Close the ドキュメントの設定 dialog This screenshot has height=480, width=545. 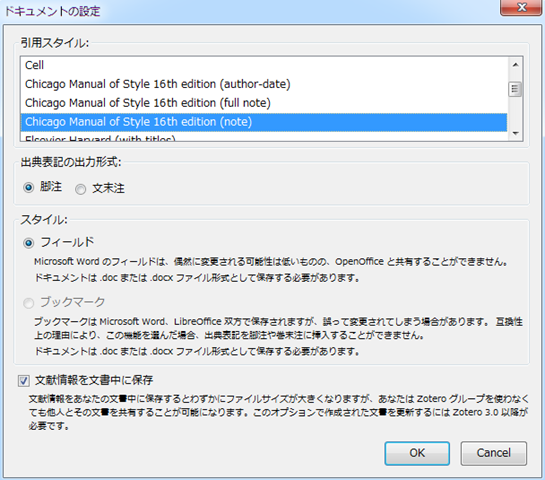coord(521,8)
